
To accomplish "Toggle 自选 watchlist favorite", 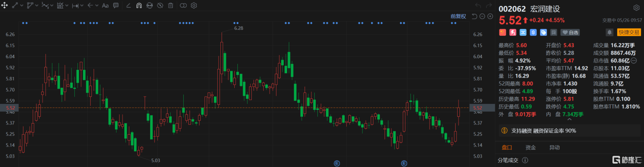I will click(x=570, y=32).
